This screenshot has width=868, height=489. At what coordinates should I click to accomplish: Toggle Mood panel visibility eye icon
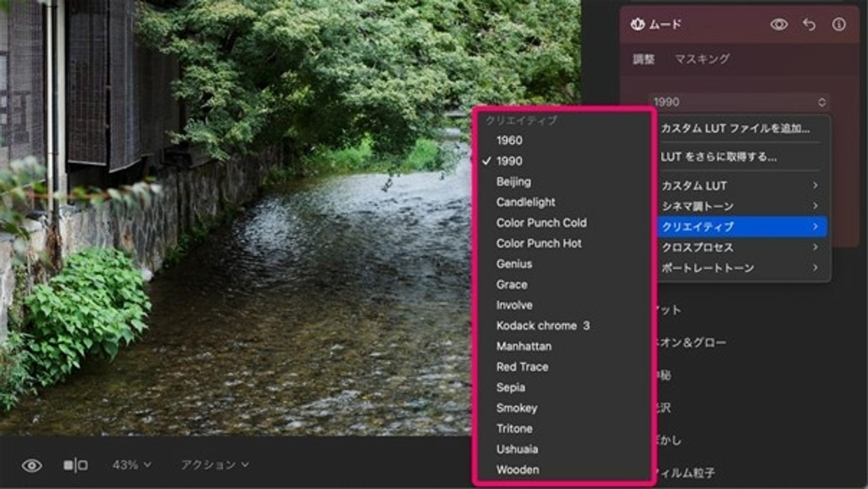(x=779, y=24)
